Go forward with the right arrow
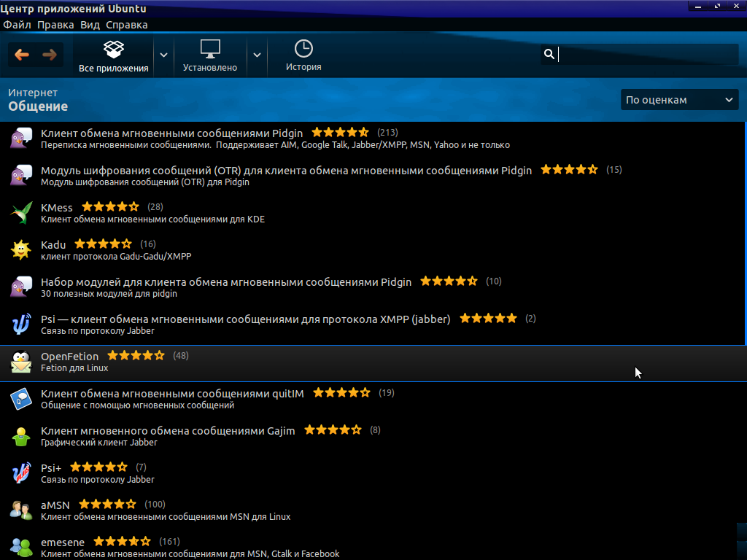 (x=49, y=55)
